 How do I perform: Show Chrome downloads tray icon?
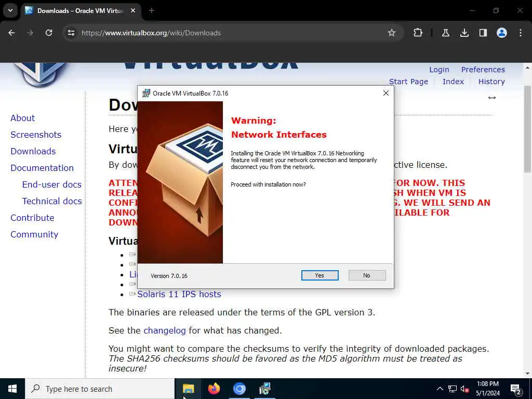click(x=464, y=33)
